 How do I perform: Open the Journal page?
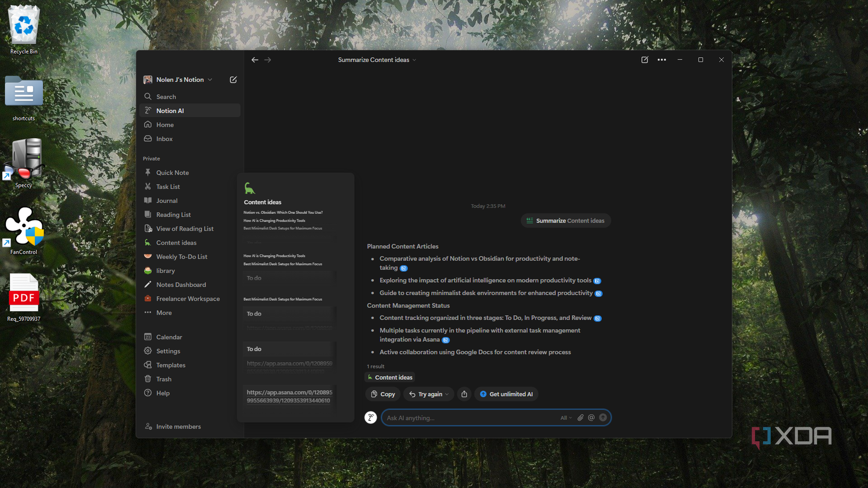coord(190,201)
